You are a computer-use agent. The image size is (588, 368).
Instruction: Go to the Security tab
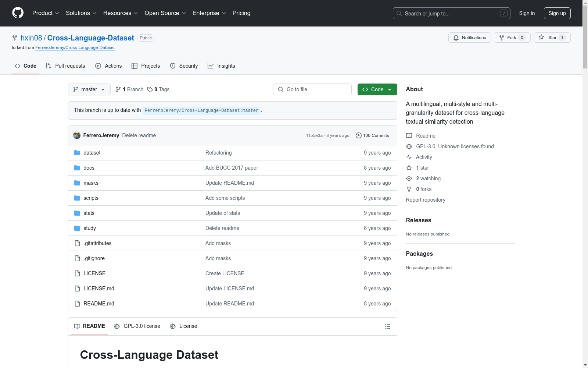point(184,66)
